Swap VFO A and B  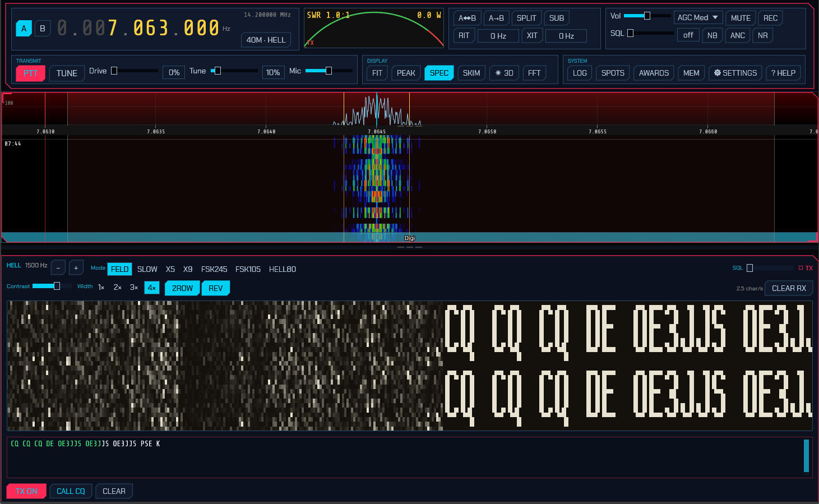pyautogui.click(x=467, y=18)
